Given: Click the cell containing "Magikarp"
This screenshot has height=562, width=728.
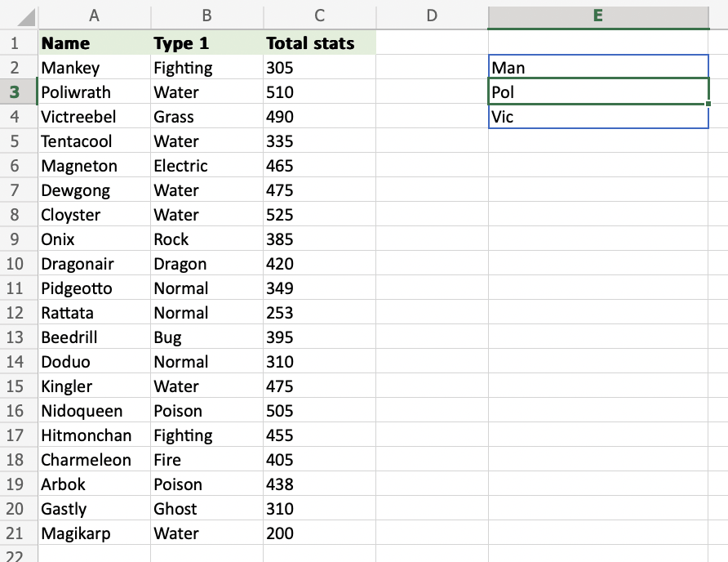Looking at the screenshot, I should click(x=94, y=533).
